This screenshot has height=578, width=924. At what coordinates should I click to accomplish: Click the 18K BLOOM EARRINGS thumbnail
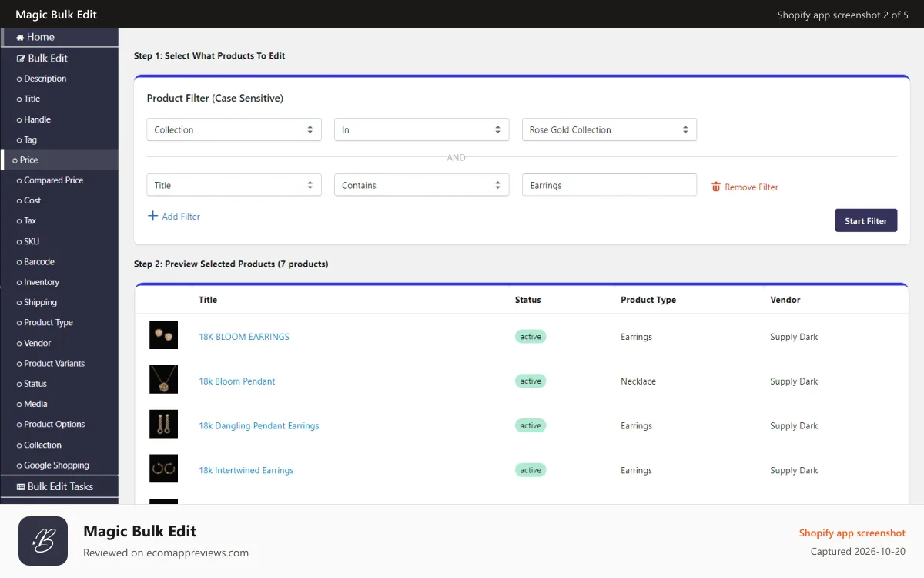coord(163,335)
